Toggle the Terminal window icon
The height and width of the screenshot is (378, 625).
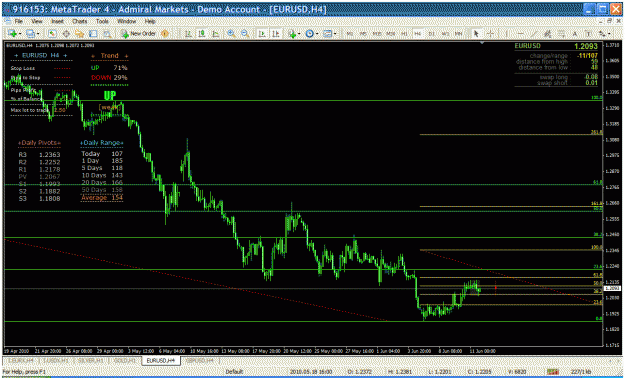(93, 34)
